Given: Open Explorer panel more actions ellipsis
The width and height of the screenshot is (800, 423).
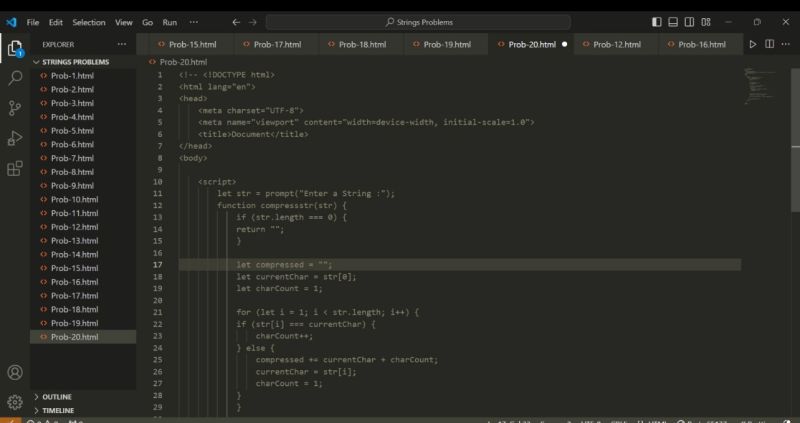Looking at the screenshot, I should point(121,44).
